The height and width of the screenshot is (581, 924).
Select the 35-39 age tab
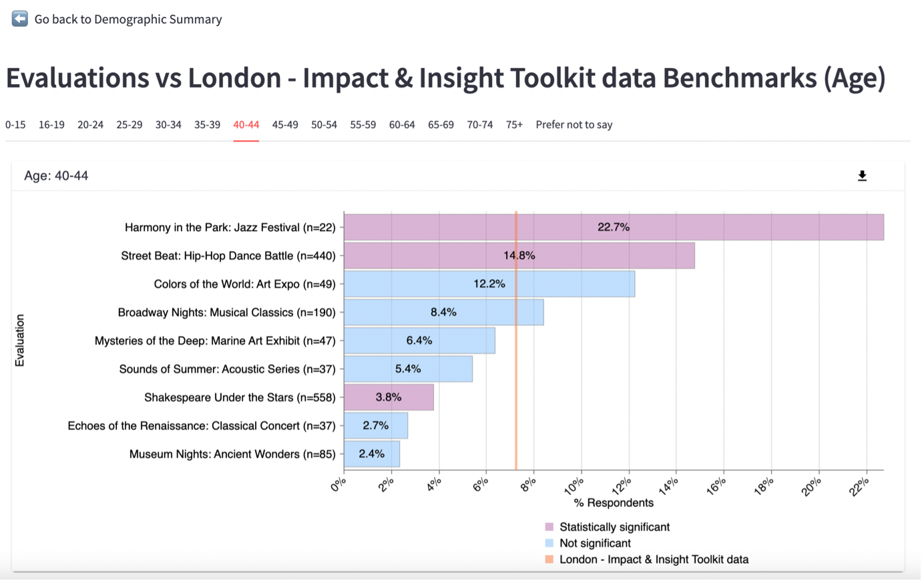pyautogui.click(x=207, y=125)
